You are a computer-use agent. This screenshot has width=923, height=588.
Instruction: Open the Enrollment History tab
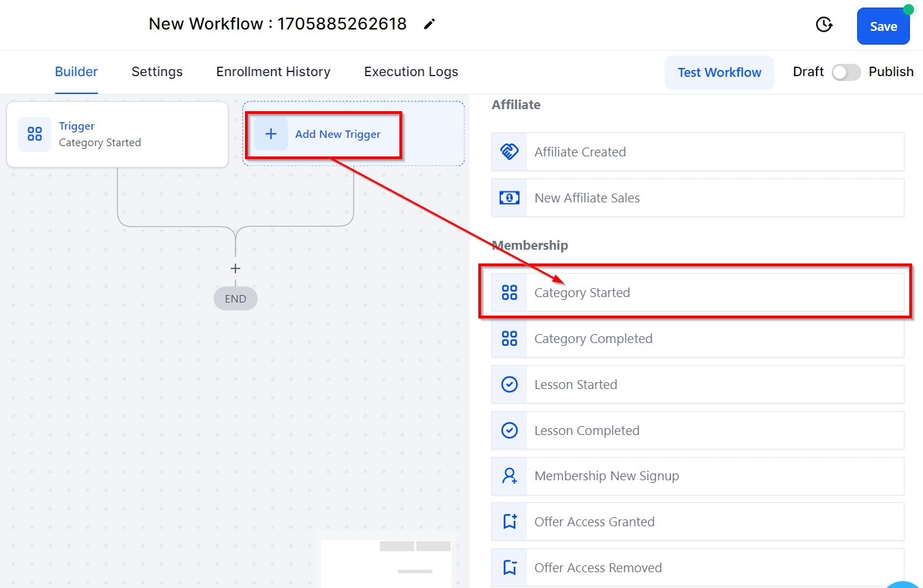(273, 72)
